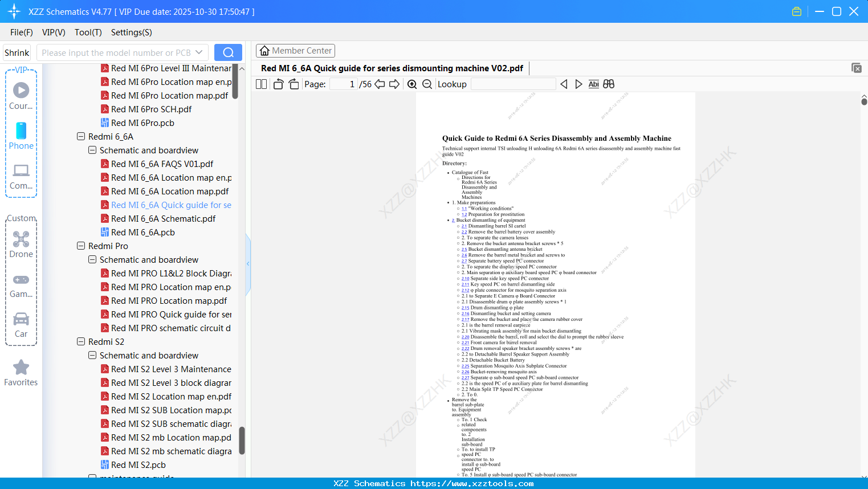Viewport: 868px width, 489px height.
Task: Collapse Schematic and boardview under Redmi 6_6A
Action: pos(92,150)
